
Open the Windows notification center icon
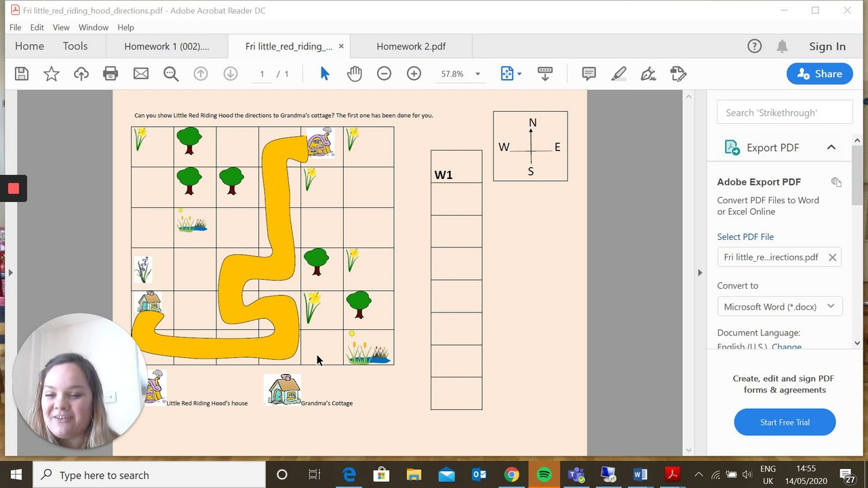pos(847,474)
